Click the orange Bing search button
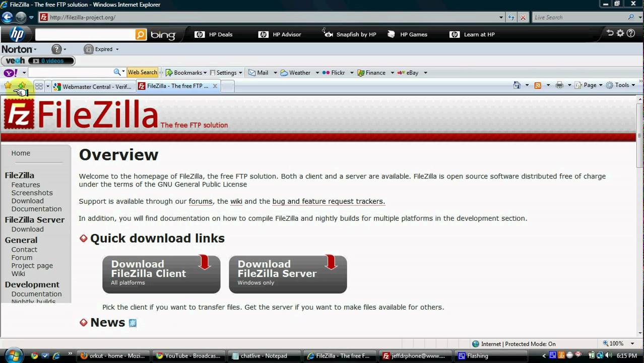 [141, 34]
